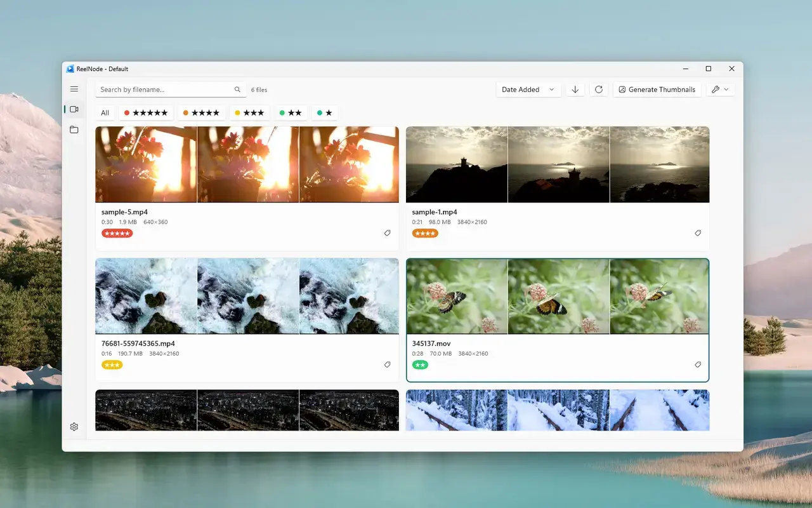Click tag icon on 345137.mov card
The width and height of the screenshot is (812, 508).
pyautogui.click(x=698, y=364)
